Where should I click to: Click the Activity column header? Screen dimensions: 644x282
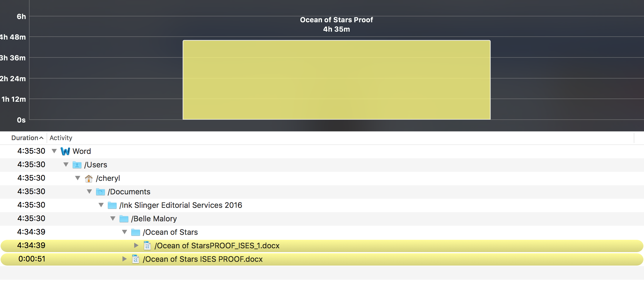61,138
